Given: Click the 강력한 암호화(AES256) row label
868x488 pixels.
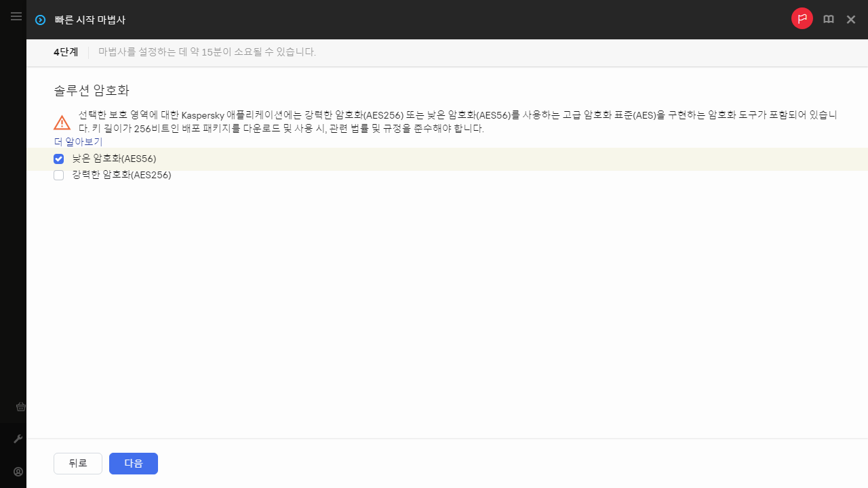Looking at the screenshot, I should point(121,175).
